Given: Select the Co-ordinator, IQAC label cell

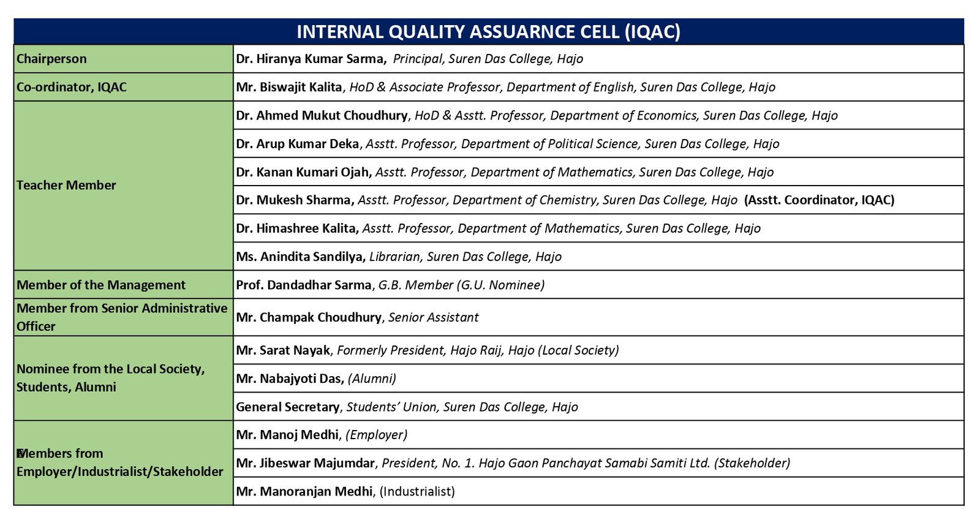Looking at the screenshot, I should click(123, 87).
